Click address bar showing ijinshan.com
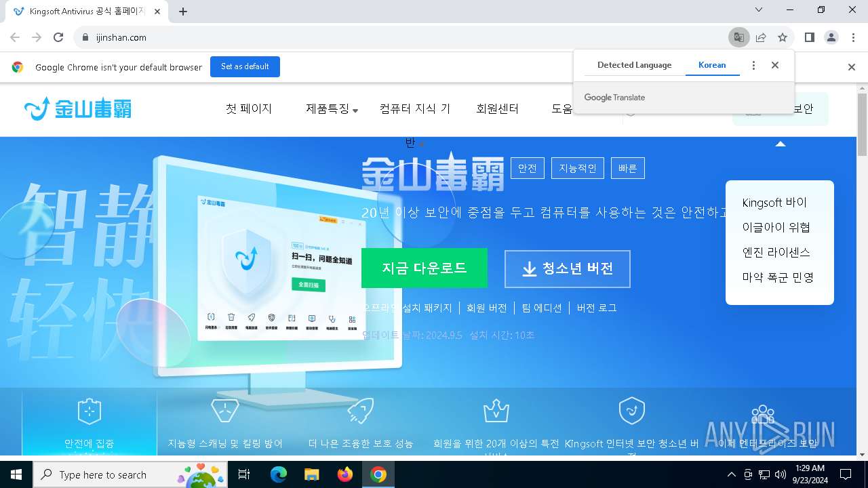 point(400,37)
